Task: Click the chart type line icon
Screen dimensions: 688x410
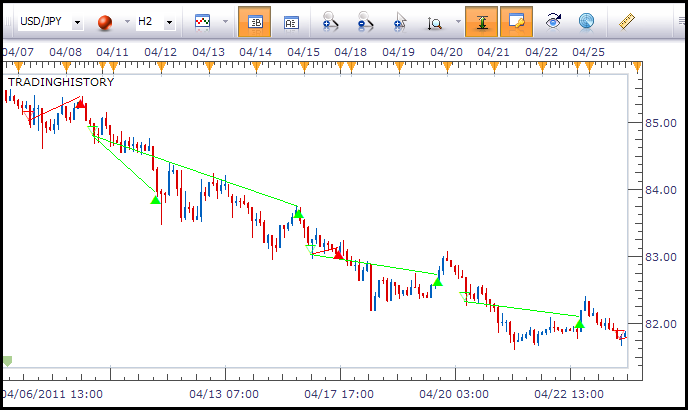Action: click(202, 21)
